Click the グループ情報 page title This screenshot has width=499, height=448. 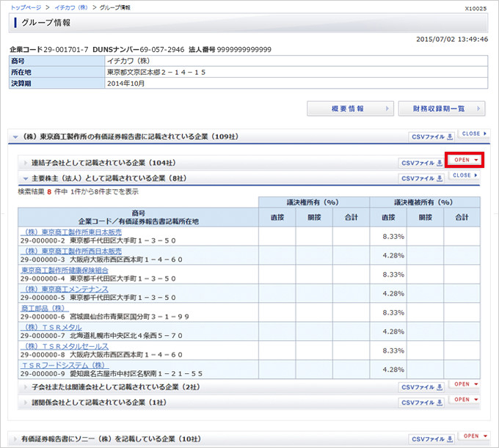point(45,23)
